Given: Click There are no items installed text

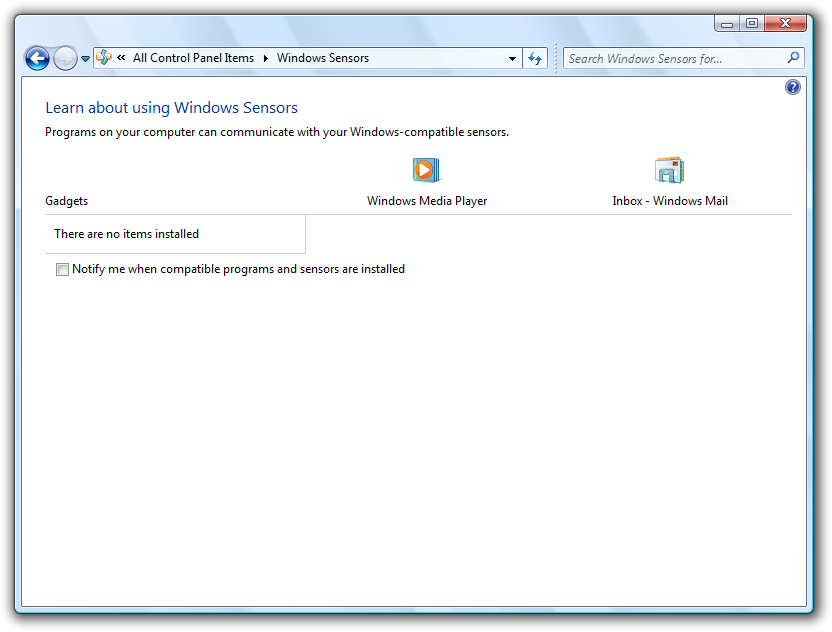Looking at the screenshot, I should tap(126, 234).
